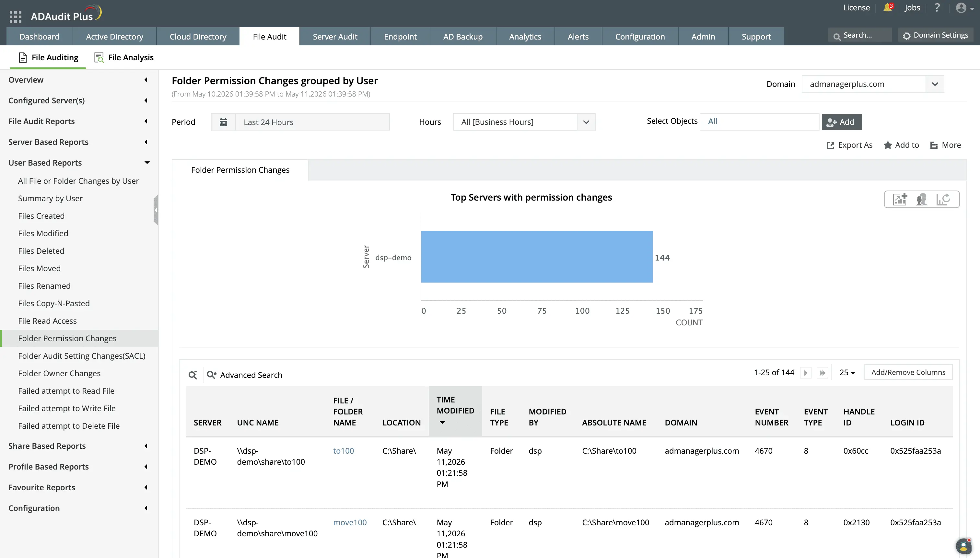980x558 pixels.
Task: Change rows per page dropdown 25
Action: point(847,373)
